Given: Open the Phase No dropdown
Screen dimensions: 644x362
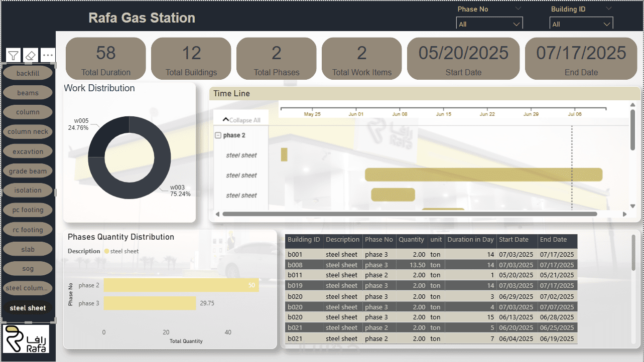Looking at the screenshot, I should coord(489,24).
